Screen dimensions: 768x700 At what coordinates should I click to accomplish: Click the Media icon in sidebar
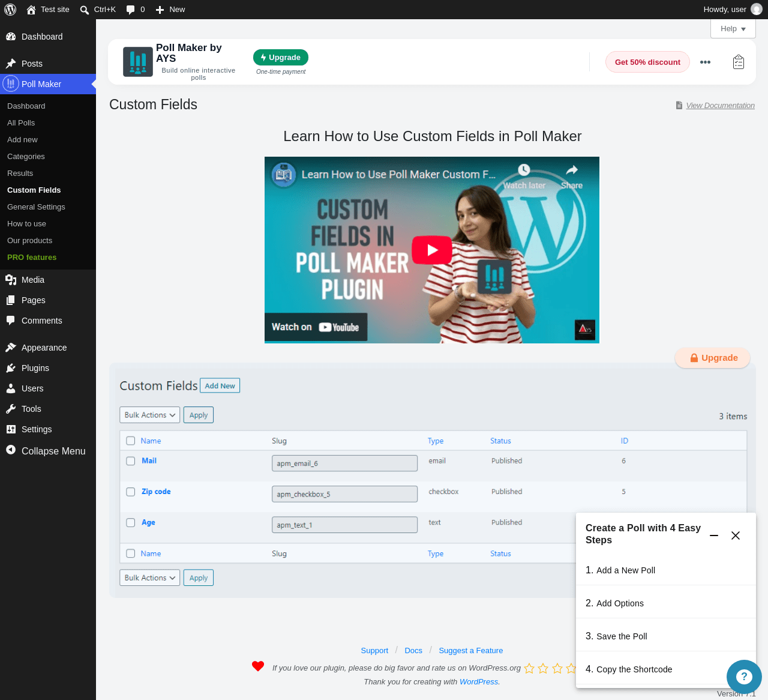click(11, 280)
